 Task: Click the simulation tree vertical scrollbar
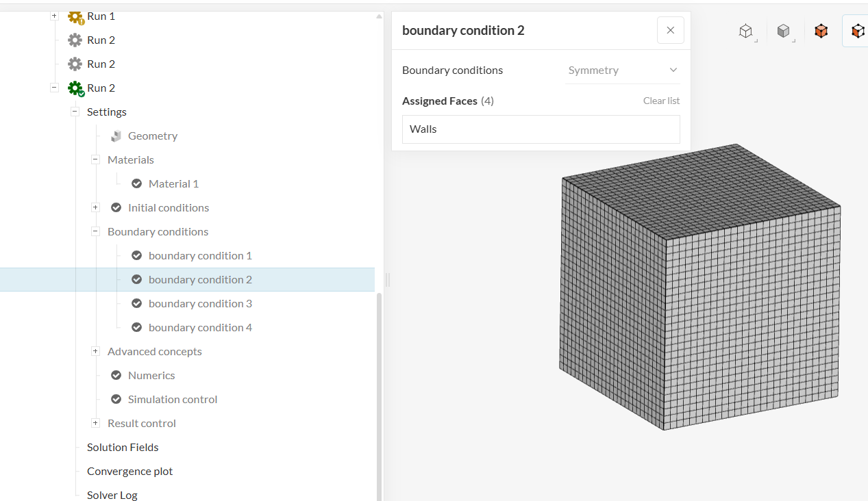(x=379, y=397)
